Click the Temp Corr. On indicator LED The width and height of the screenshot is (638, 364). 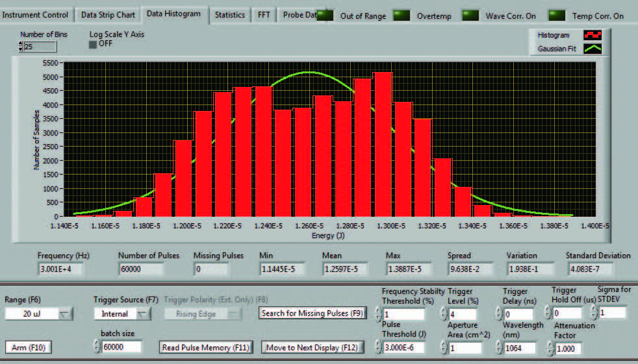coord(556,14)
